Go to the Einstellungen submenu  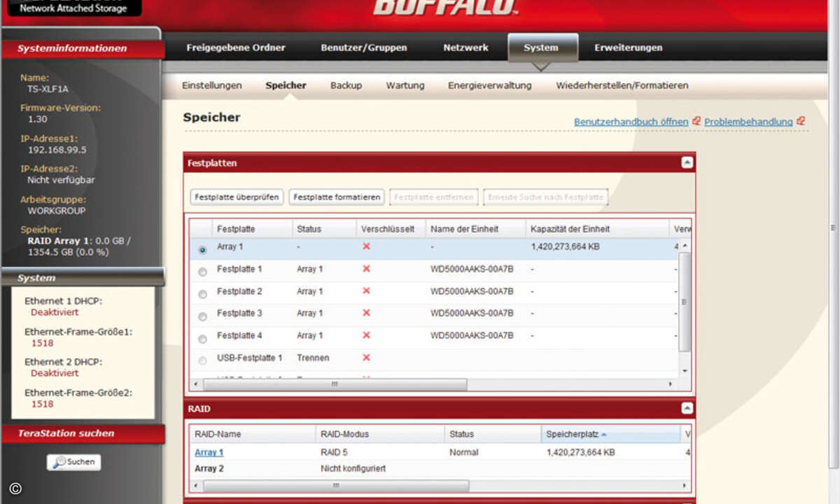(212, 85)
